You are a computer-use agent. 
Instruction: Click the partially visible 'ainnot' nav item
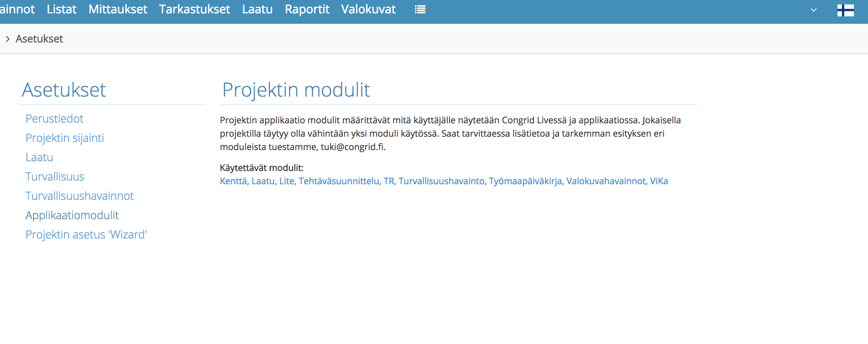17,9
